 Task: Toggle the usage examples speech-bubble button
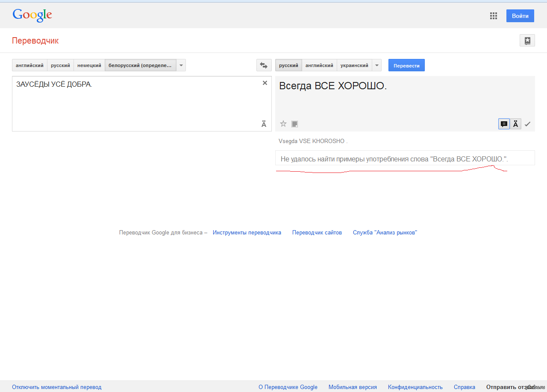[x=504, y=124]
